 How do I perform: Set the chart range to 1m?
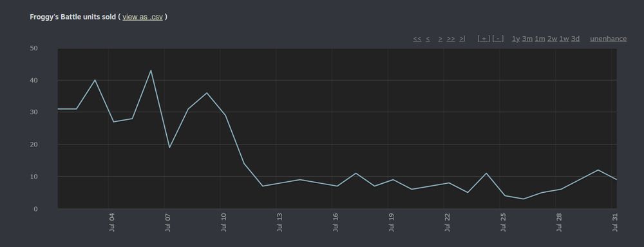click(540, 39)
